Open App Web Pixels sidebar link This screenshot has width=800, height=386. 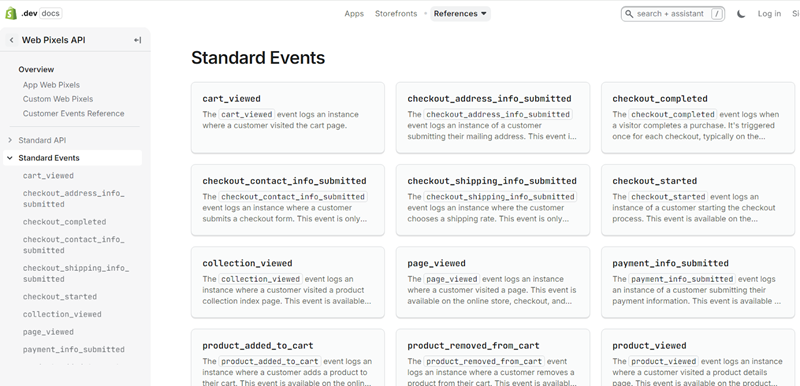pos(51,85)
